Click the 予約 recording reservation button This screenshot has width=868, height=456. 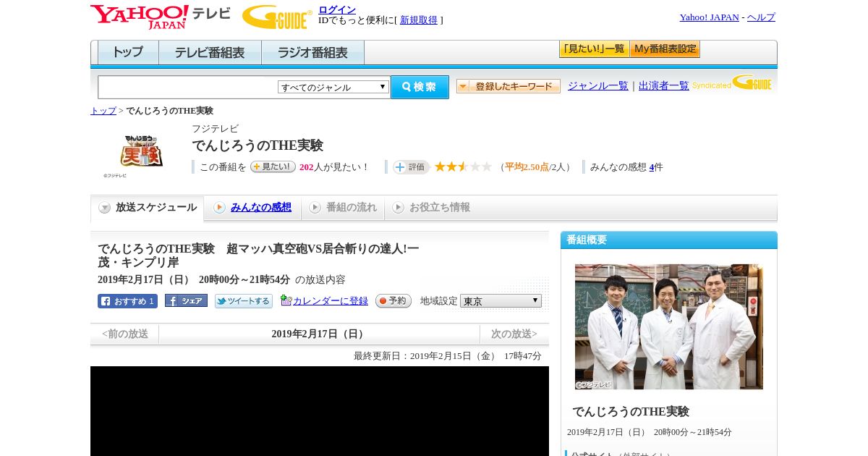pyautogui.click(x=393, y=300)
